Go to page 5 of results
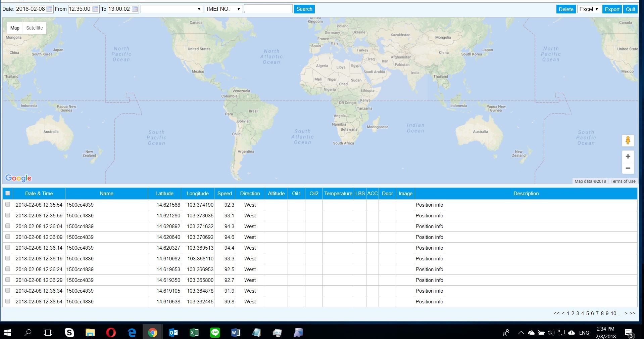Screen dimensions: 644x339 587,313
